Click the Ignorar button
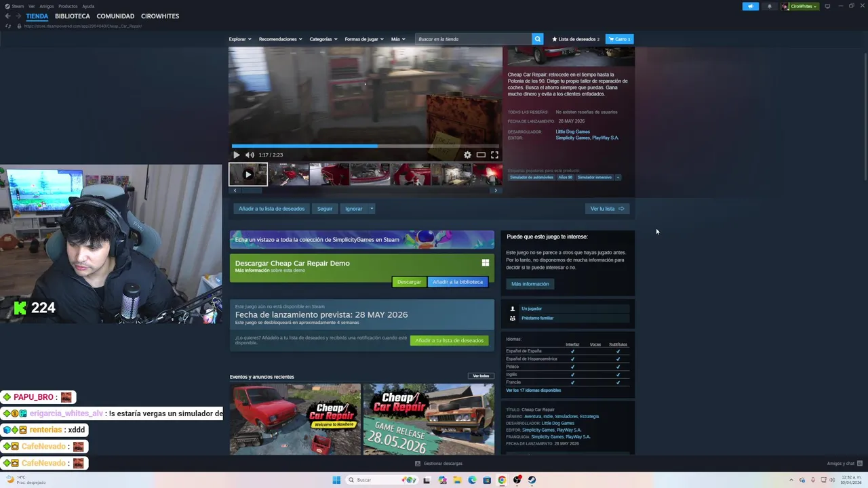The image size is (868, 488). (x=353, y=209)
